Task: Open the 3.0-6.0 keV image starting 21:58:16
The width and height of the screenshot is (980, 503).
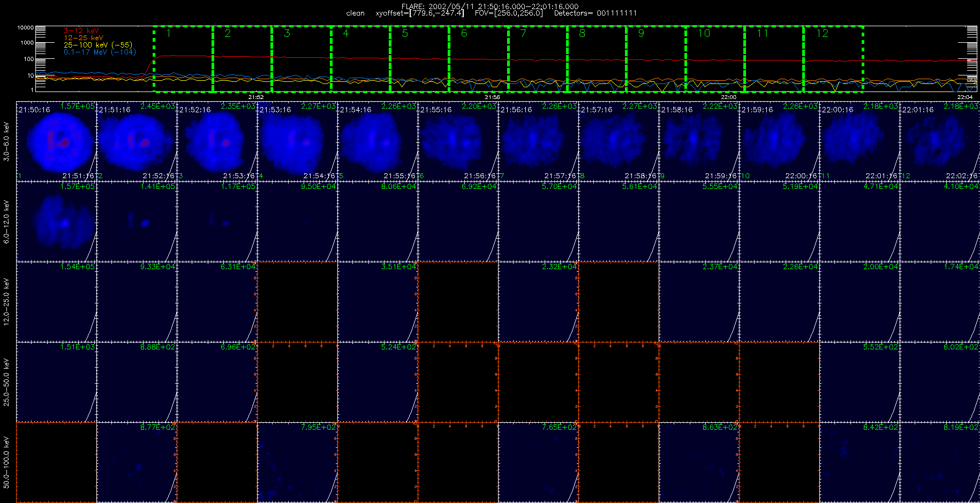Action: pyautogui.click(x=699, y=141)
